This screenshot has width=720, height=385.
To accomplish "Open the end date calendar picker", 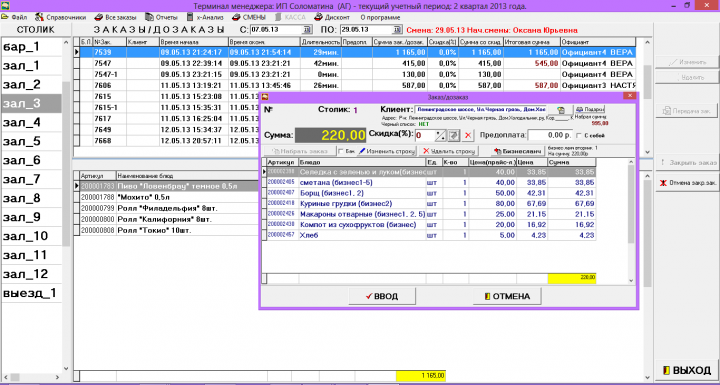I will tap(397, 30).
